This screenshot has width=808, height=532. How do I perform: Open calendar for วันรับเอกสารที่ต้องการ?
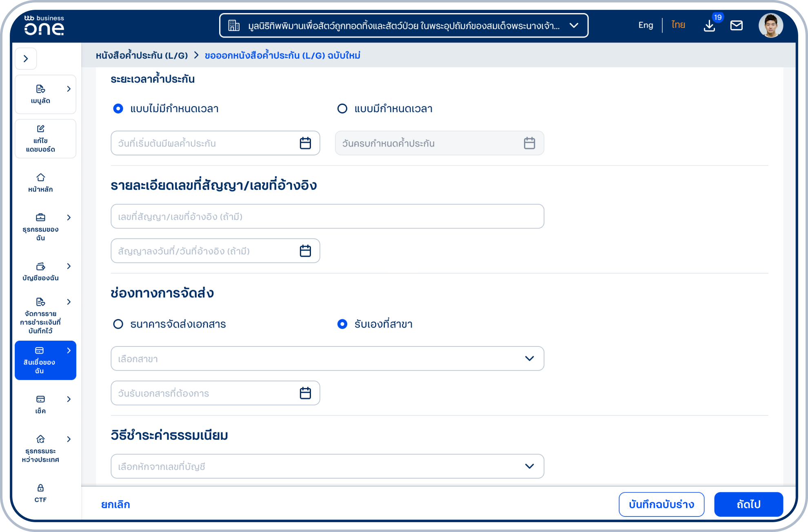[305, 393]
